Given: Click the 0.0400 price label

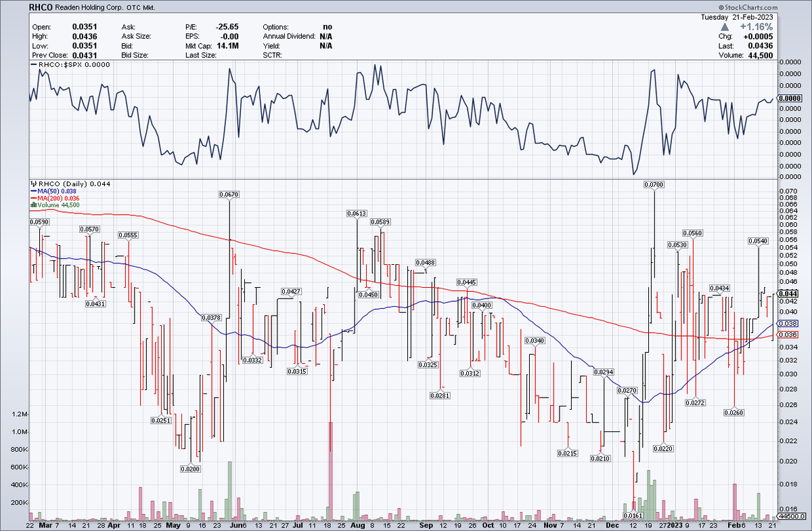Looking at the screenshot, I should (482, 305).
